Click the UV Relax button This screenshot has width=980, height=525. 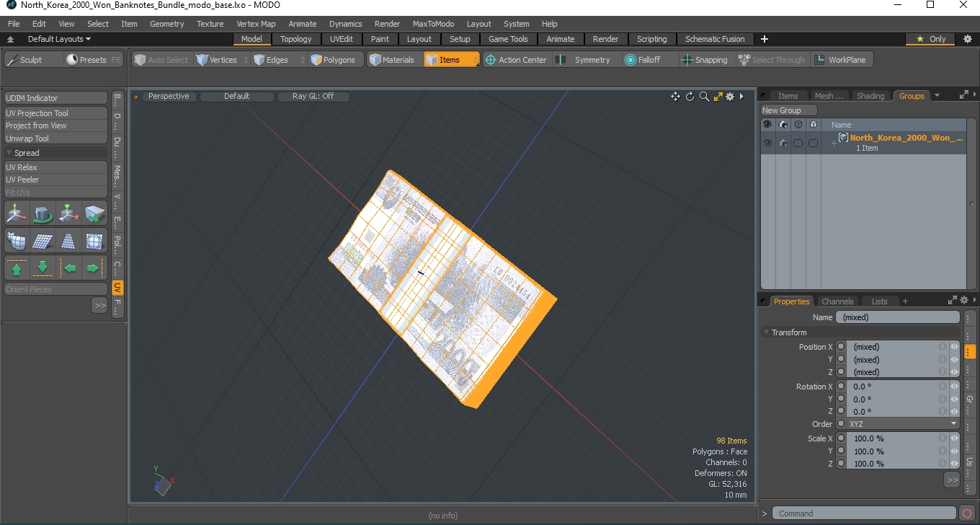tap(56, 167)
